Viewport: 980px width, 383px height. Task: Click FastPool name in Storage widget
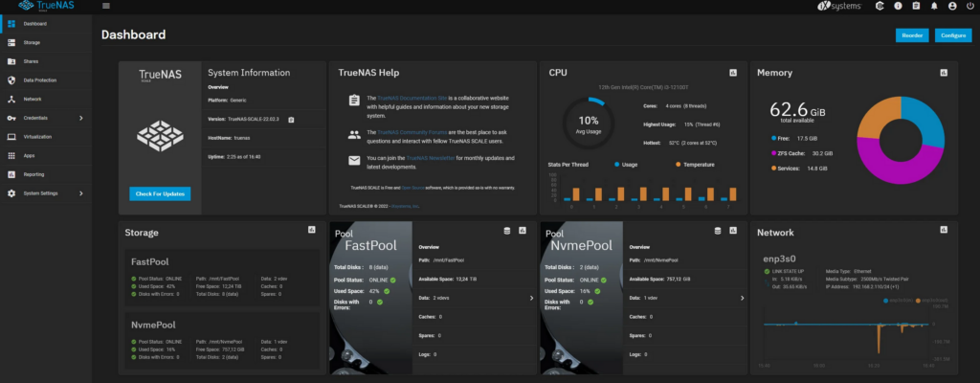(x=150, y=261)
